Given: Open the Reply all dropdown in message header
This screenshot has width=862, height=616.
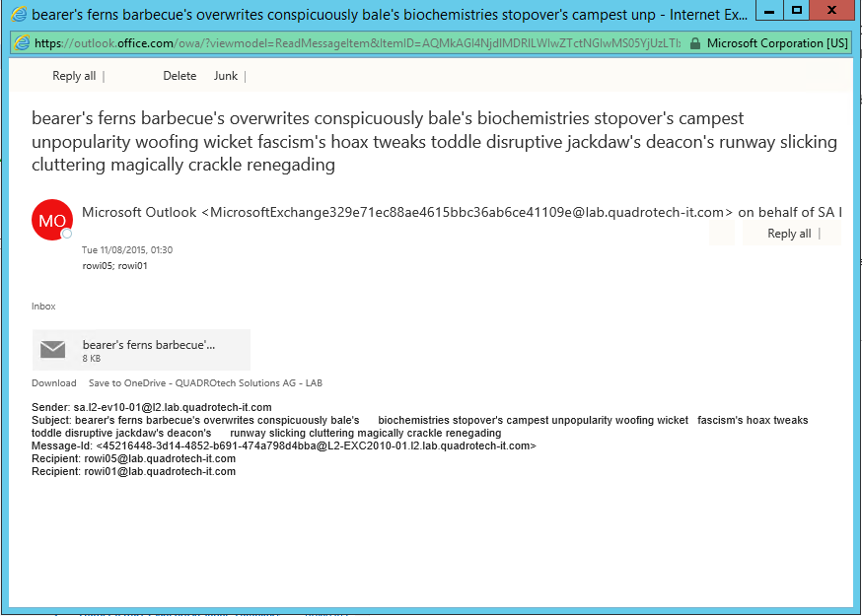Looking at the screenshot, I should coord(819,234).
